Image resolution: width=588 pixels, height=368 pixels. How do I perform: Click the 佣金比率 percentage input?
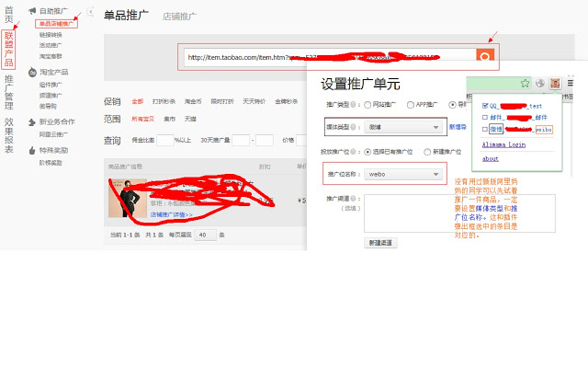pos(165,140)
